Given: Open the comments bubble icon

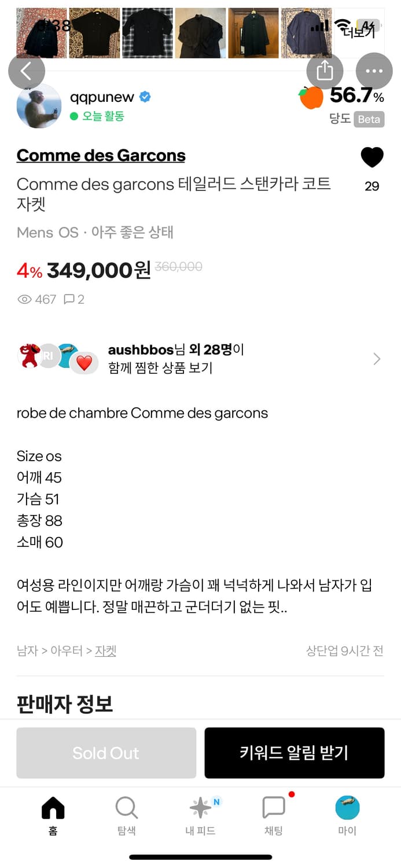Looking at the screenshot, I should click(69, 299).
